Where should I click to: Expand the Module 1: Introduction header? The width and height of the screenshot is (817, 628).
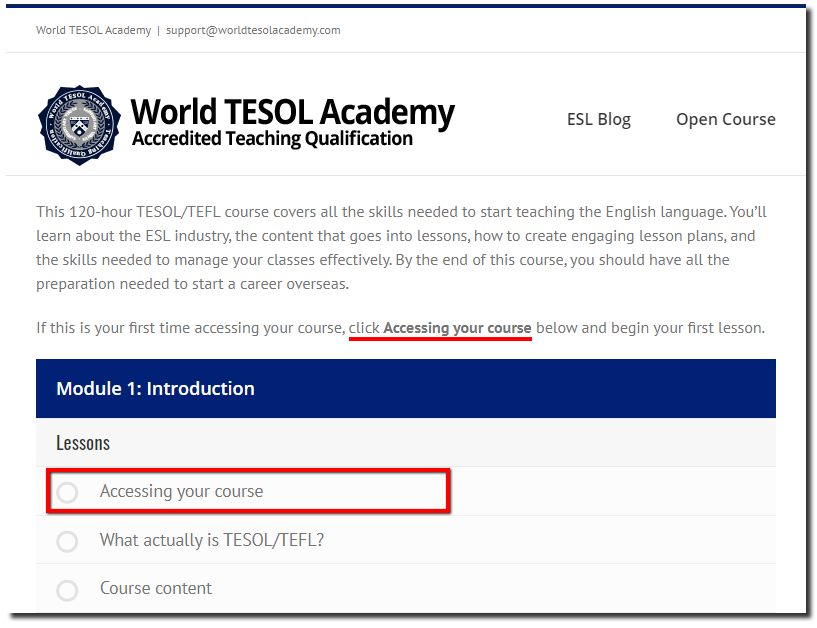point(406,388)
